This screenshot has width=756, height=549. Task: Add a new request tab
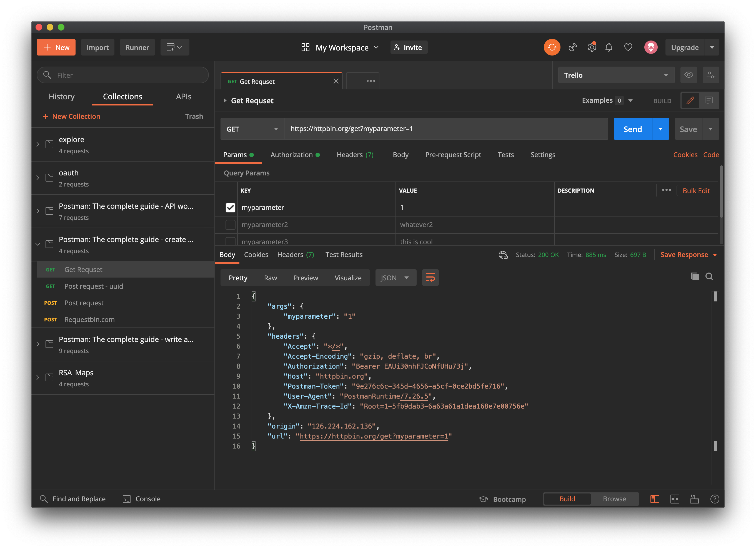[x=355, y=81]
